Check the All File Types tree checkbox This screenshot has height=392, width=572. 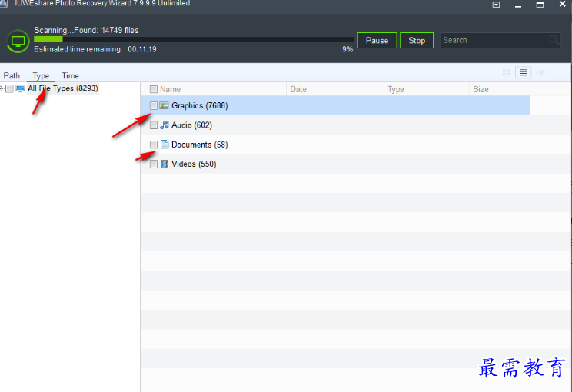(x=9, y=88)
